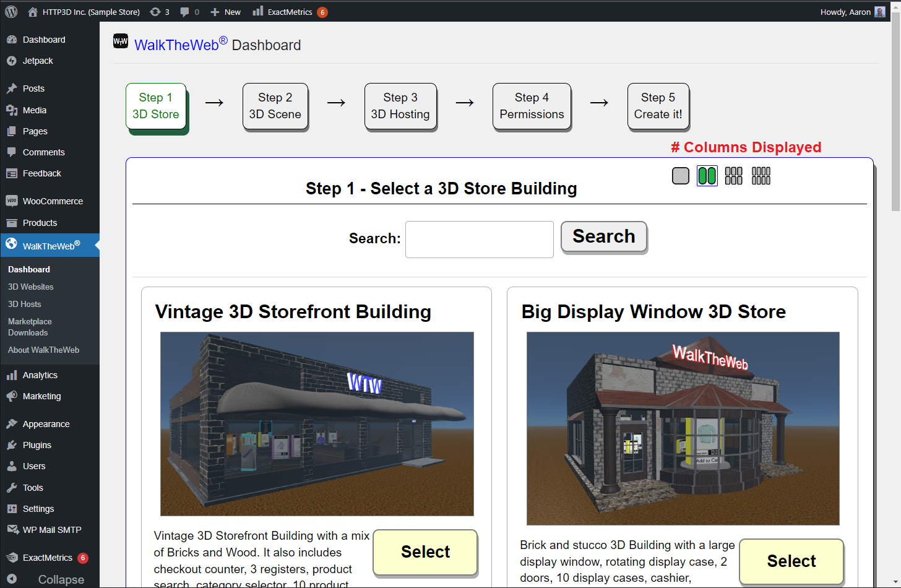Screen dimensions: 901x588
Task: Click the WalkTheWeb title link
Action: [181, 45]
